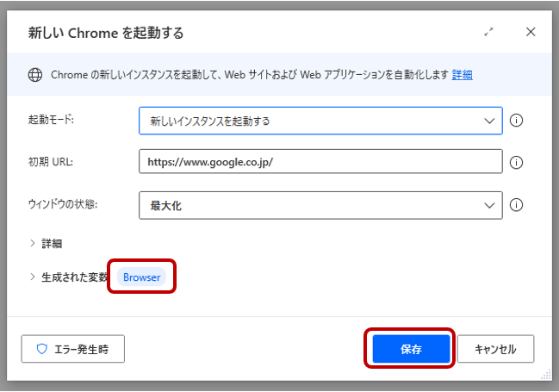
Task: Click the expand dialog arrows icon
Action: [x=488, y=32]
